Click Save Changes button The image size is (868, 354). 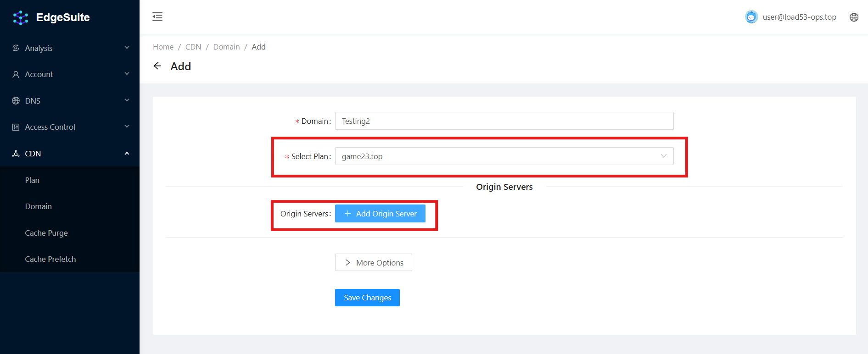pos(367,298)
